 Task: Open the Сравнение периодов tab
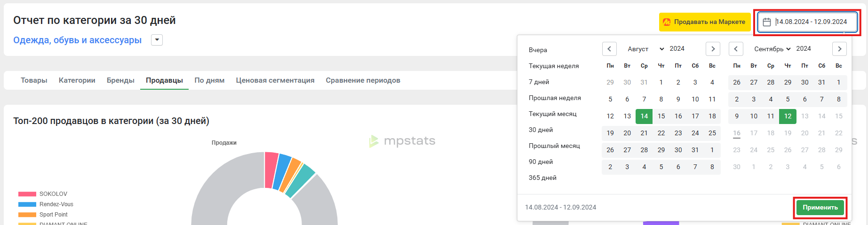[x=363, y=80]
